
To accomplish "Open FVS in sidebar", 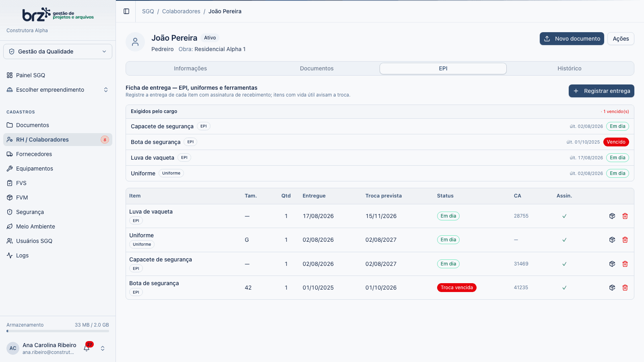I will [x=58, y=183].
